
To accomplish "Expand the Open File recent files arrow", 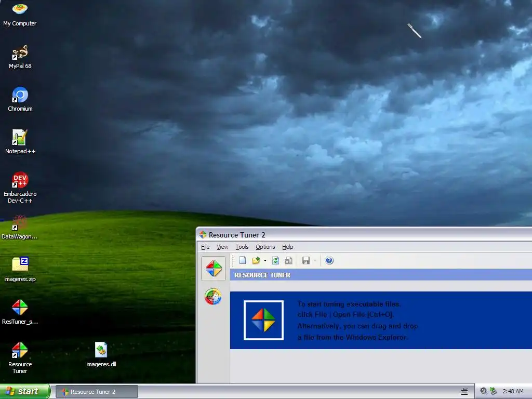I will 265,261.
